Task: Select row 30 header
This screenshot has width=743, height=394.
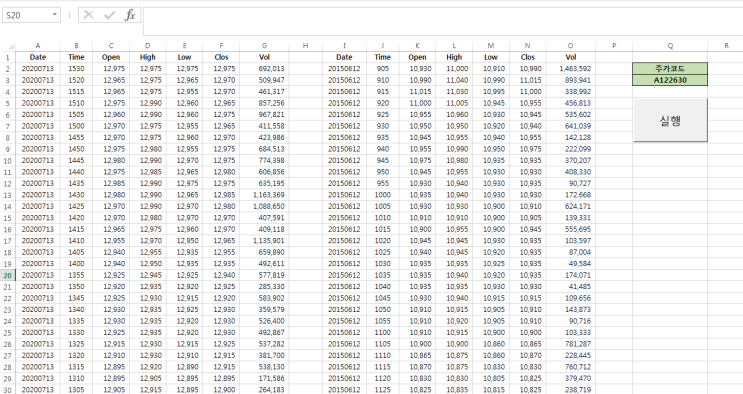Action: 8,390
